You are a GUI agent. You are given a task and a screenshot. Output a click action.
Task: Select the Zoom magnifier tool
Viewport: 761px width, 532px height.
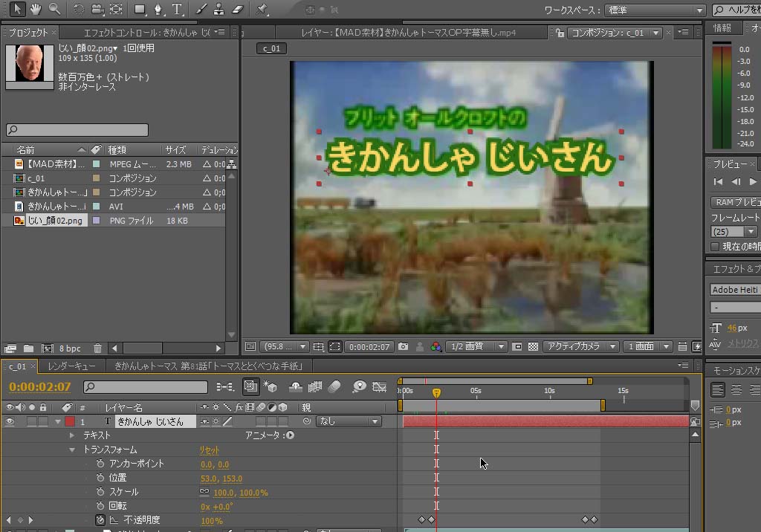(x=54, y=9)
